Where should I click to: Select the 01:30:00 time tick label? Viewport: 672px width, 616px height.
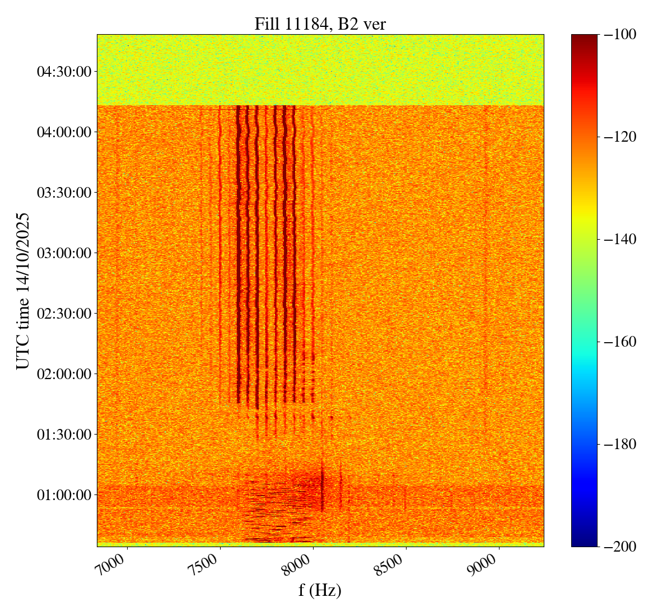coord(63,434)
